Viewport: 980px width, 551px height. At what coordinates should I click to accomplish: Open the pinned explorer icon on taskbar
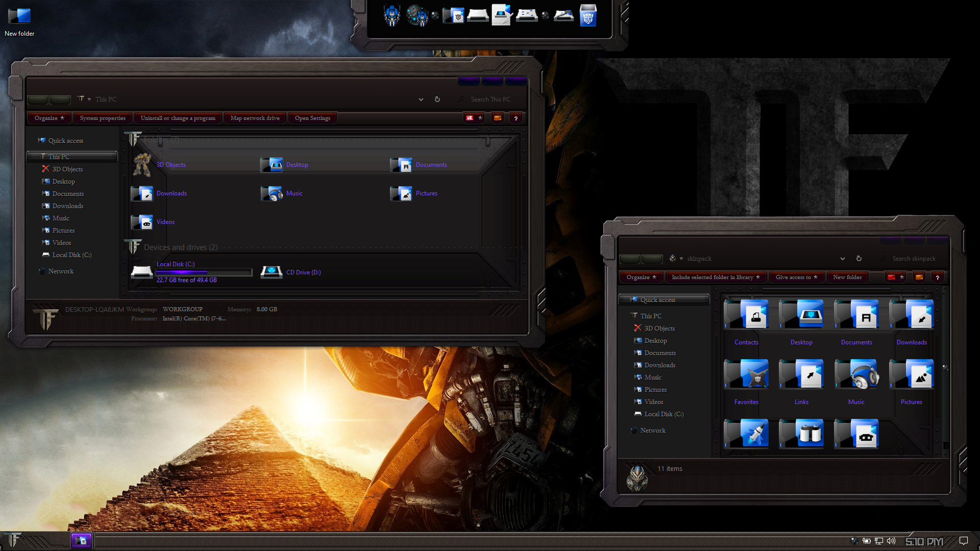(x=81, y=540)
